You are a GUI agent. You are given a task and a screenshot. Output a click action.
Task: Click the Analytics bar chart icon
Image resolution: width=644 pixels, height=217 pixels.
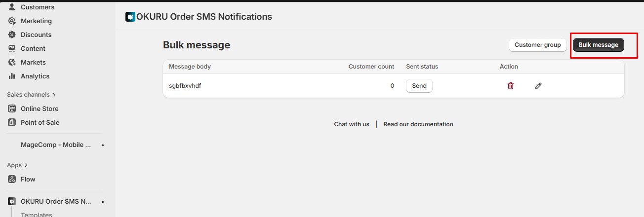point(12,76)
